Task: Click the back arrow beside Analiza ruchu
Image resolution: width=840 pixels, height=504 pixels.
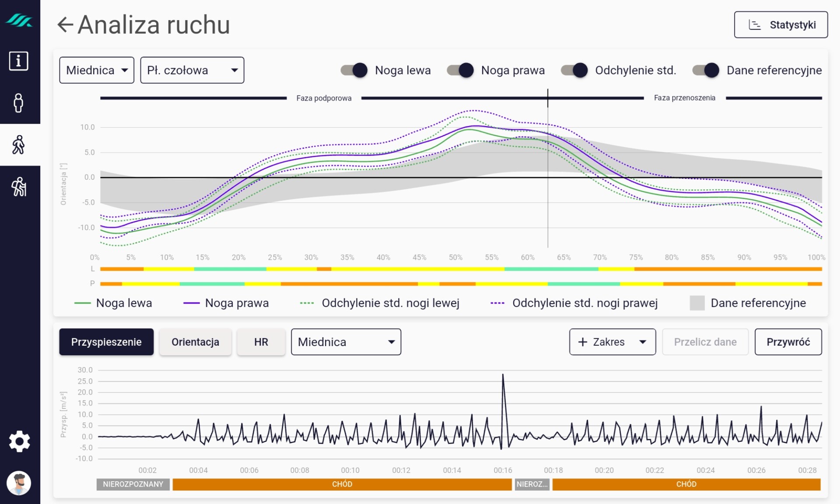Action: click(x=65, y=24)
